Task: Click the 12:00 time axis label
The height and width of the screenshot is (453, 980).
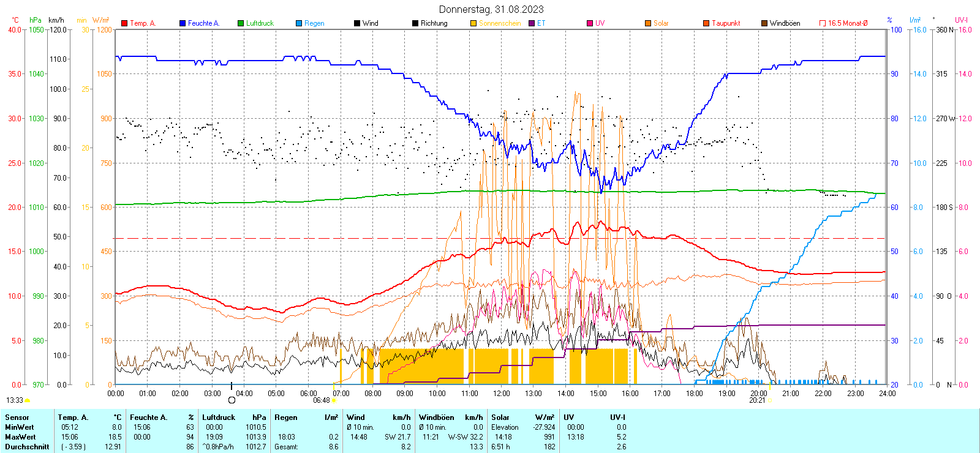Action: tap(501, 394)
